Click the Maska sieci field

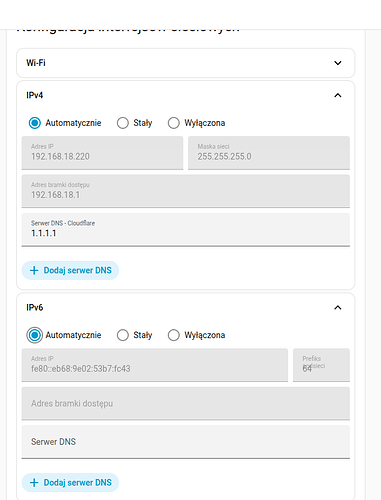[269, 153]
